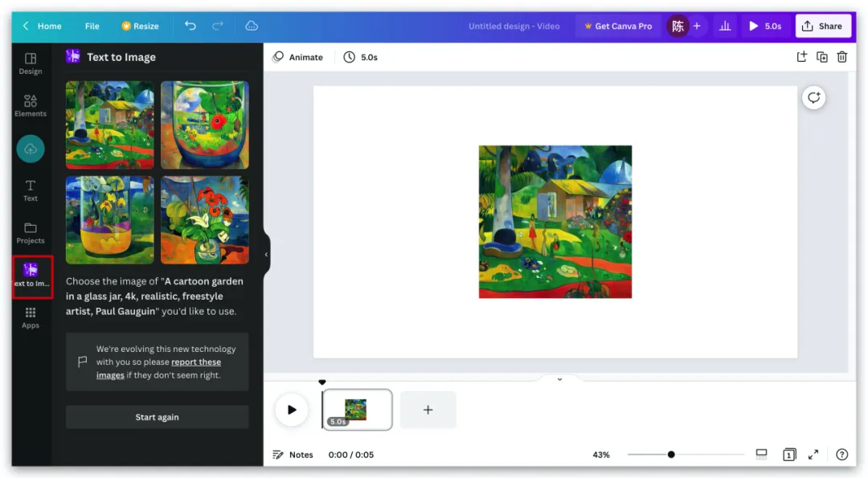This screenshot has height=478, width=868.
Task: Click the duplicate page icon
Action: click(822, 57)
